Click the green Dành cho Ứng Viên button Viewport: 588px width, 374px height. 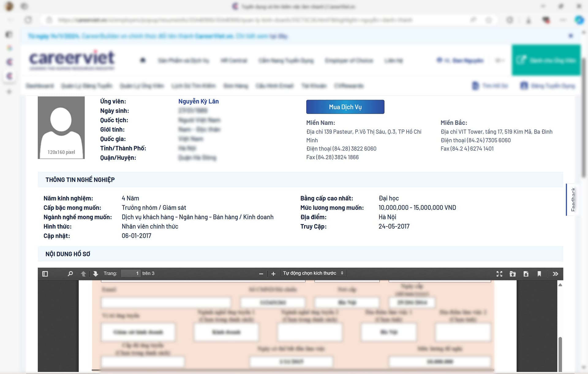546,60
